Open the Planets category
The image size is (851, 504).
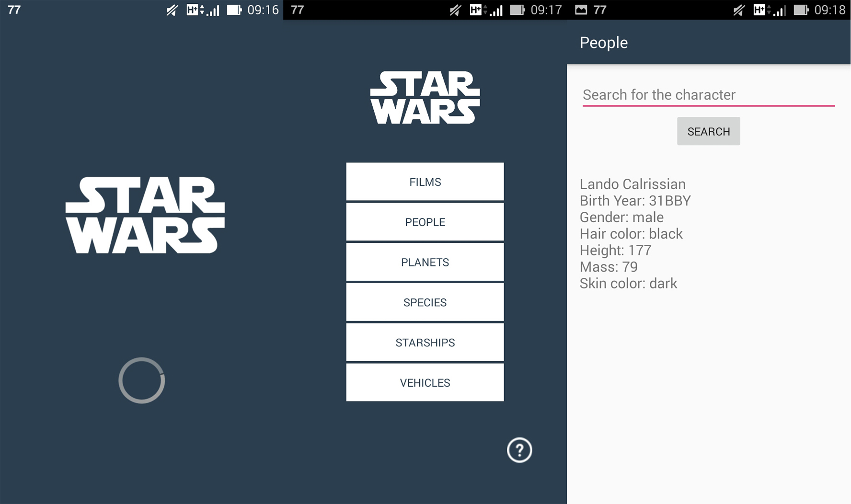(x=425, y=262)
